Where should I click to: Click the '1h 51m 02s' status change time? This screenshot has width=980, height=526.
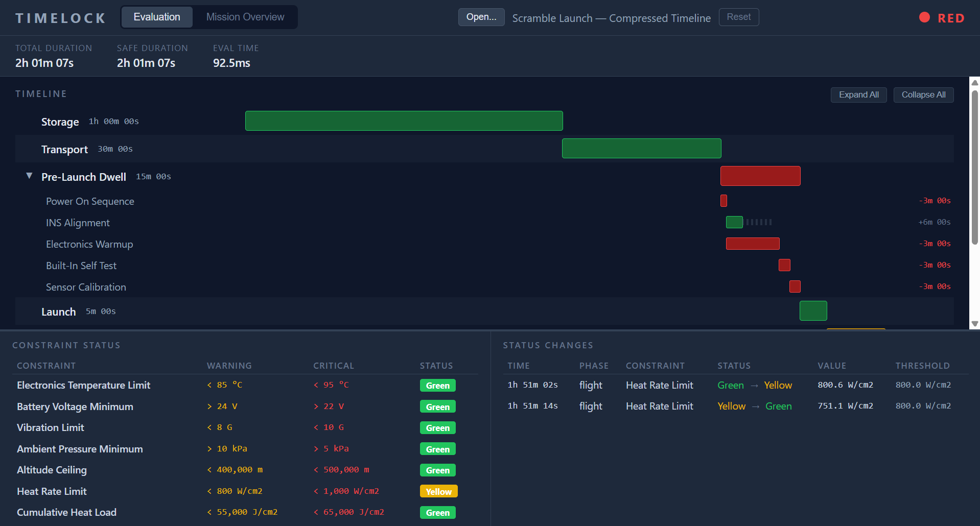(533, 385)
